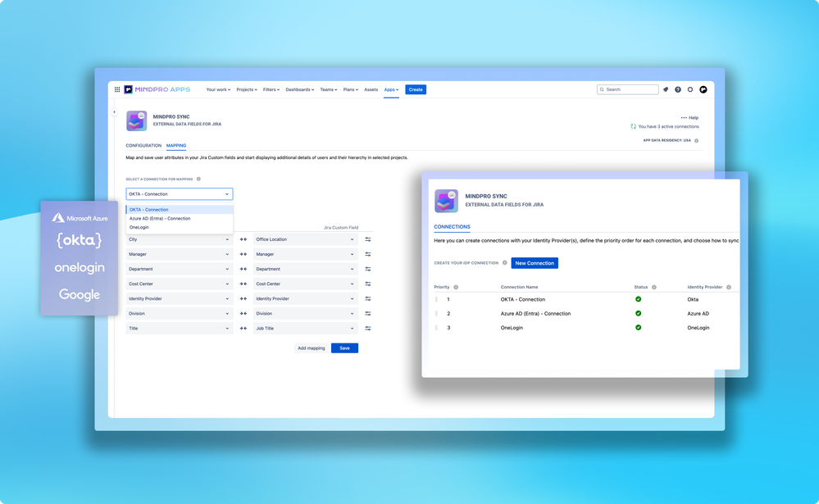
Task: Grab the drag handle of priority row 1
Action: tap(437, 299)
